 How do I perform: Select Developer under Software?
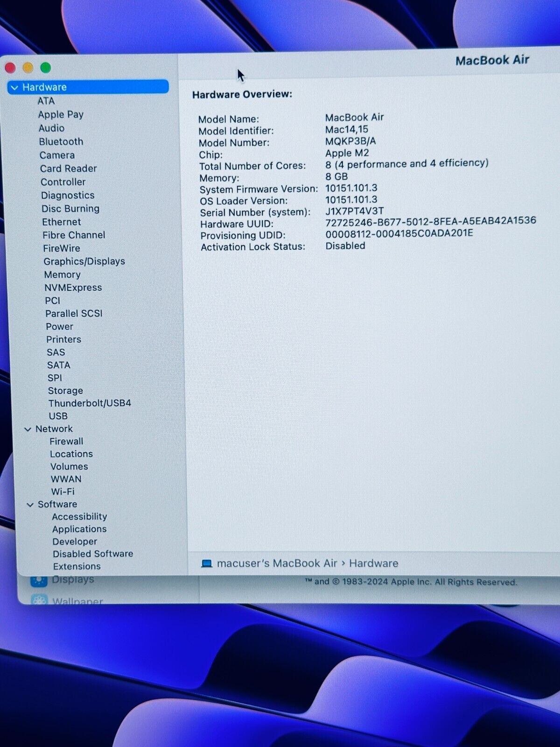pyautogui.click(x=75, y=542)
